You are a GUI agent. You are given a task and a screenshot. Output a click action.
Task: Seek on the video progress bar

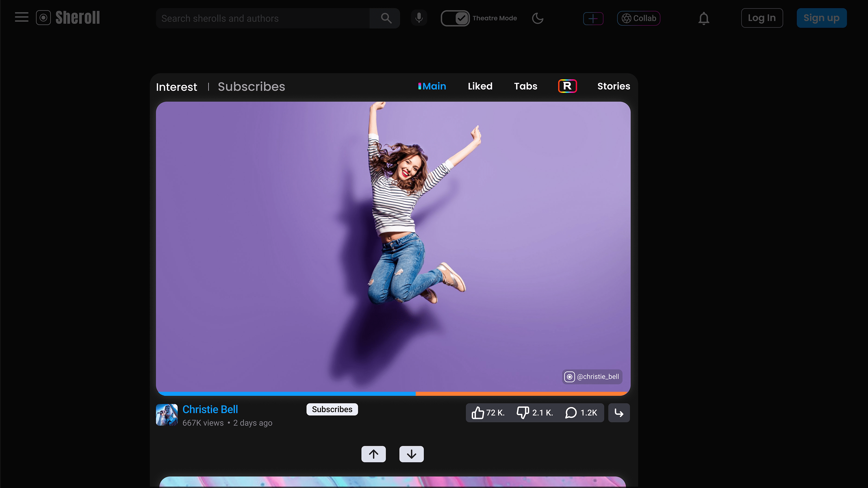pyautogui.click(x=393, y=393)
